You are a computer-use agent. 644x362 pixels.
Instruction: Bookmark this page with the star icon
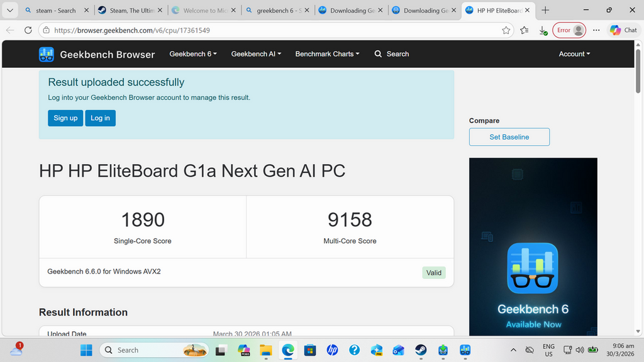coord(506,30)
